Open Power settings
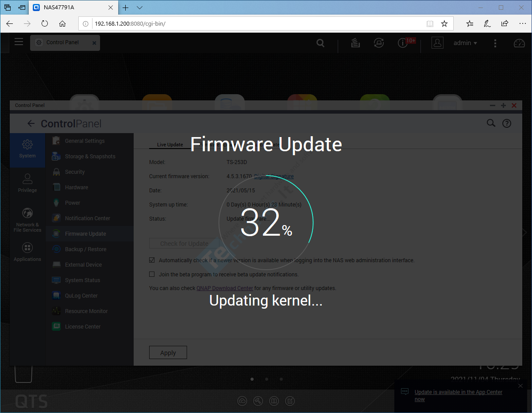Viewport: 532px width, 413px height. [89, 203]
